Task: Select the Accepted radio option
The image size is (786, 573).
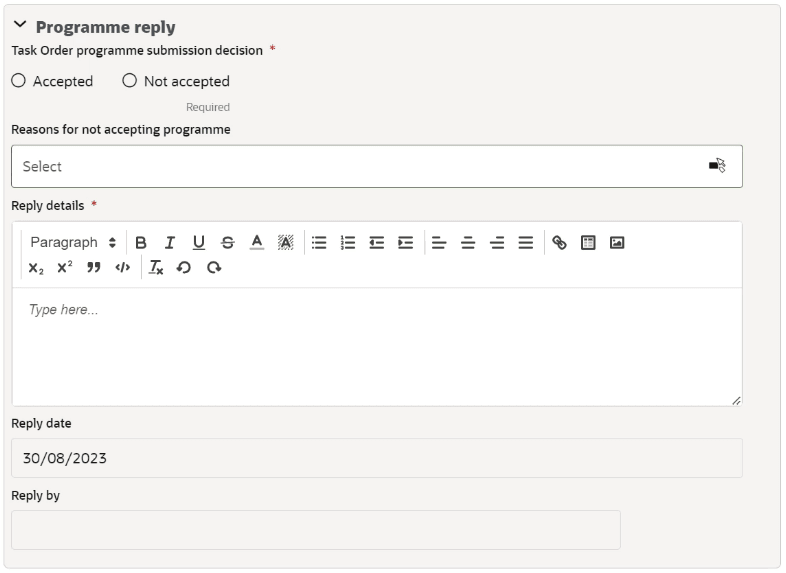Action: (x=19, y=81)
